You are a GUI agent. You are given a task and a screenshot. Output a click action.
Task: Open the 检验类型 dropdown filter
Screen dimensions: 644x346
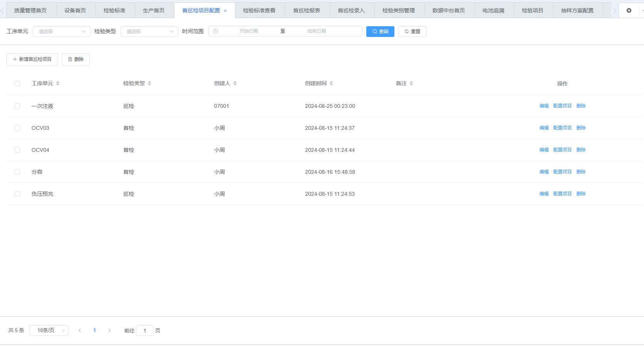[149, 32]
